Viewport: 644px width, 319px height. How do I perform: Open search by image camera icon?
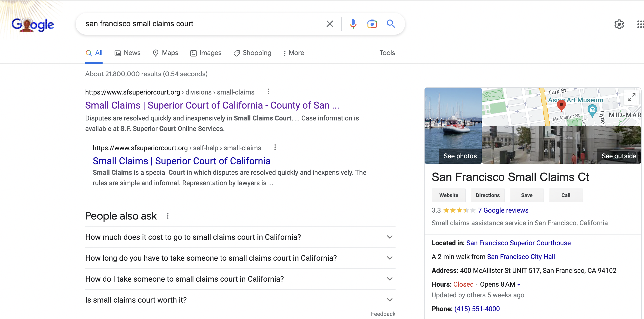[372, 24]
